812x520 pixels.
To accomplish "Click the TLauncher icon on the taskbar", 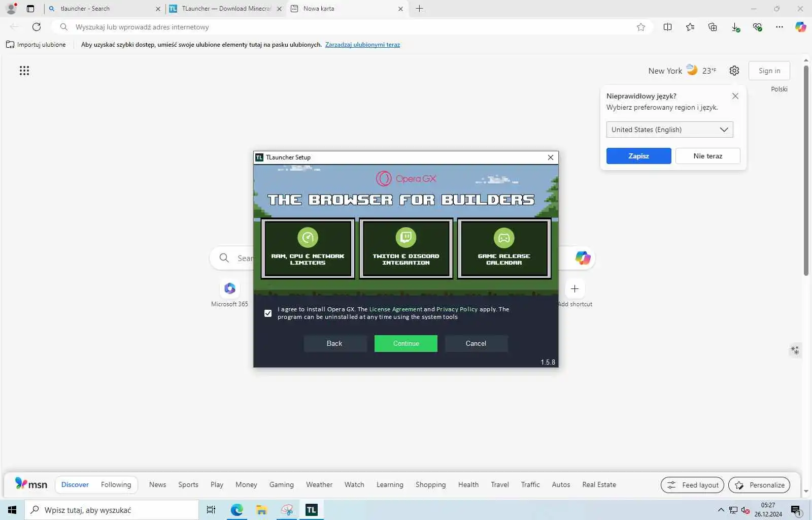I will 312,510.
